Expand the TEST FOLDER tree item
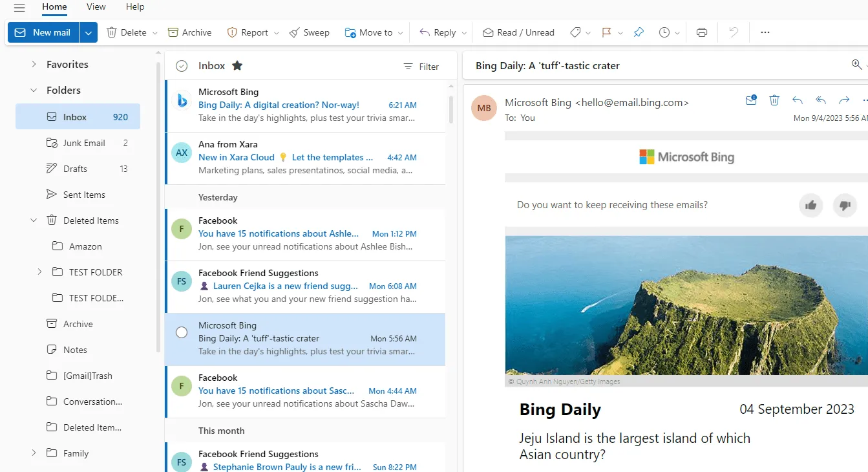Screen dimensions: 868x472 click(x=39, y=272)
